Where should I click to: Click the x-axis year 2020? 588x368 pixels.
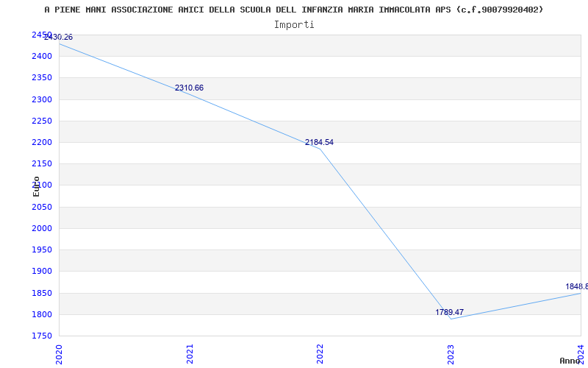point(60,354)
